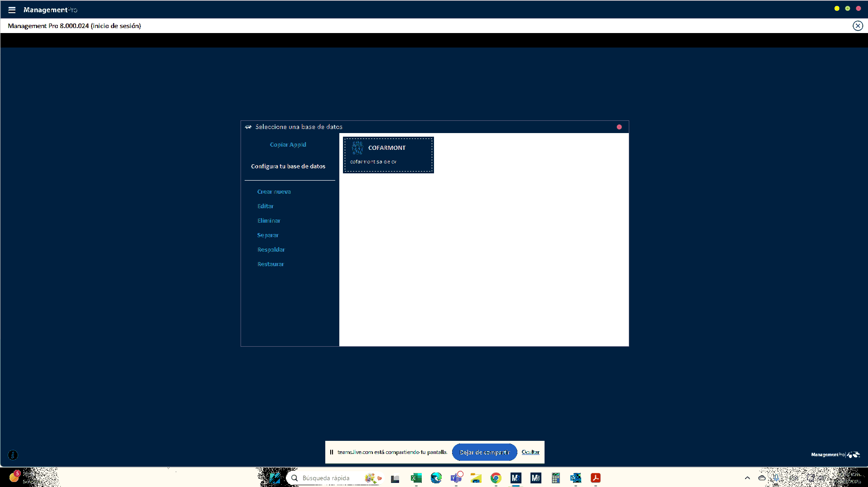Open Excel from the taskbar
This screenshot has width=868, height=487.
(x=416, y=478)
